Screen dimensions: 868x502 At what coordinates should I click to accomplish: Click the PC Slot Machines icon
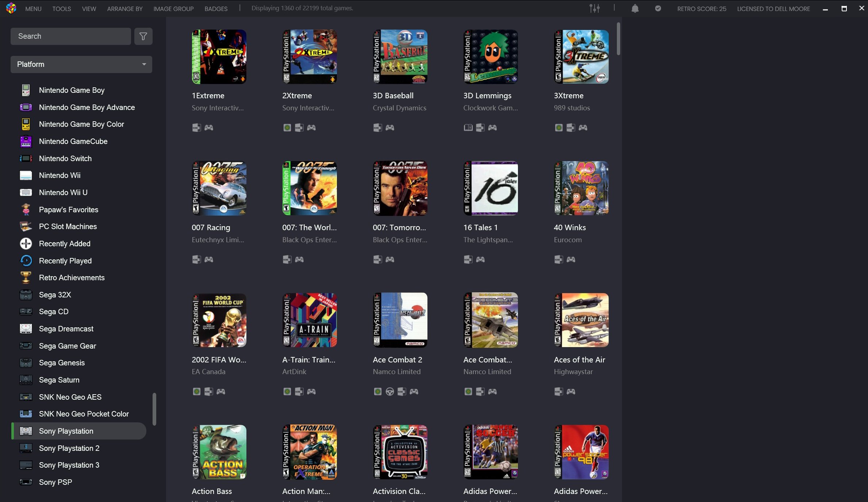tap(26, 227)
